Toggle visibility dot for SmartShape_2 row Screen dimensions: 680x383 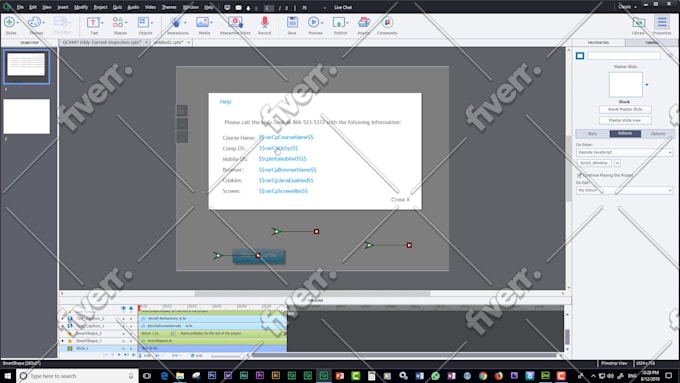(124, 334)
